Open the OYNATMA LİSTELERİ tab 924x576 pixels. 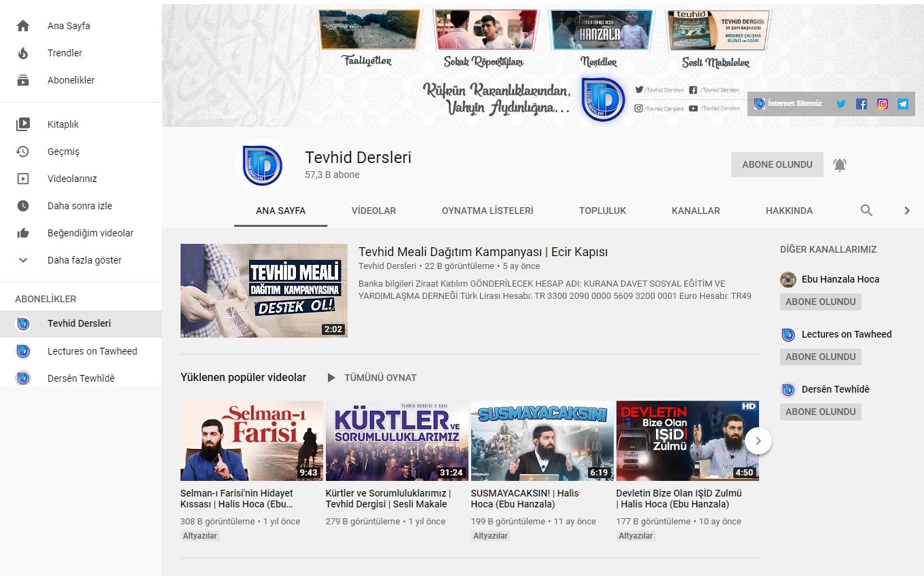[487, 211]
